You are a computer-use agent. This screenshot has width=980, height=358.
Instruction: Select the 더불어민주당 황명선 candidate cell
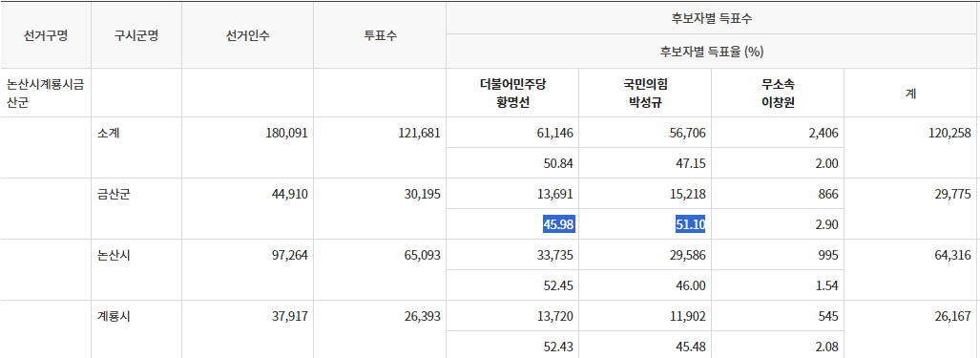pyautogui.click(x=512, y=94)
